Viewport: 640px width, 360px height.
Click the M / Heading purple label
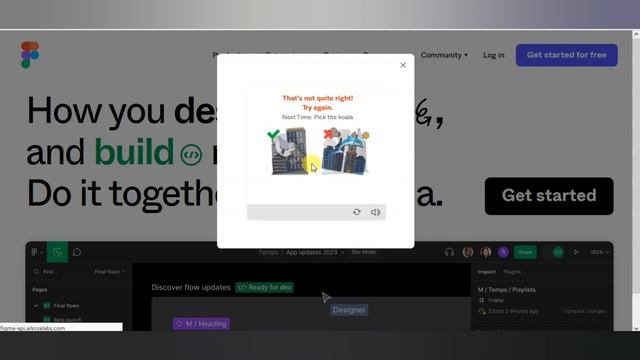201,324
